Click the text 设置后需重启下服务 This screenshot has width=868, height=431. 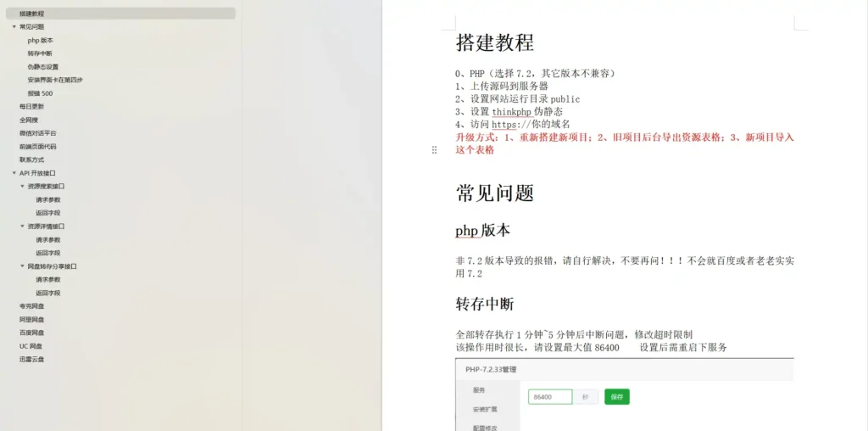click(x=683, y=347)
